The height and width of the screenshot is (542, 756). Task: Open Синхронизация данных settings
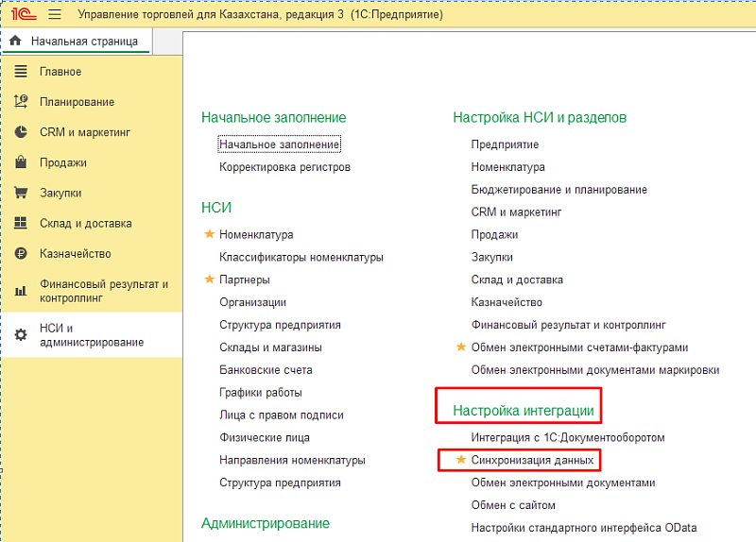tap(532, 460)
